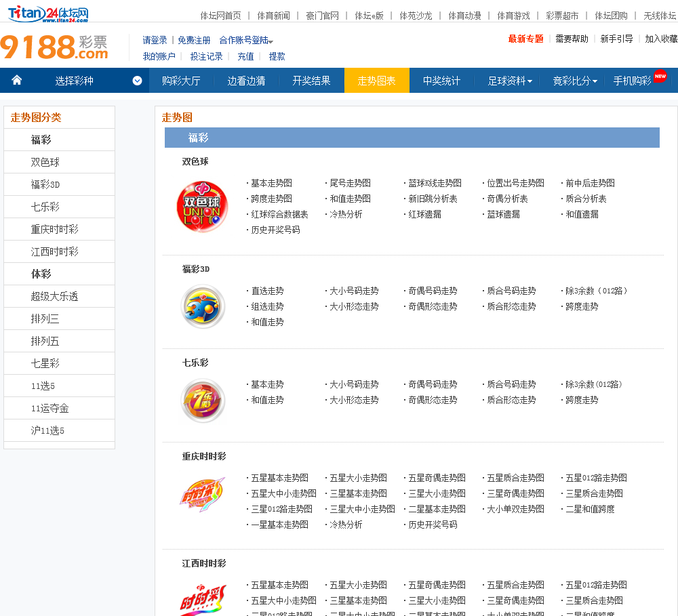Click the home icon in navigation bar
Screen dimensions: 678x616
pyautogui.click(x=16, y=80)
